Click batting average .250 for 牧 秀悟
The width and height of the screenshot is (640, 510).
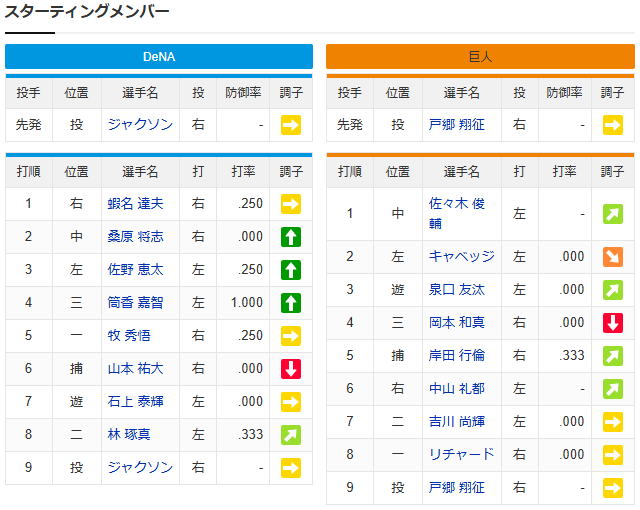(x=250, y=336)
